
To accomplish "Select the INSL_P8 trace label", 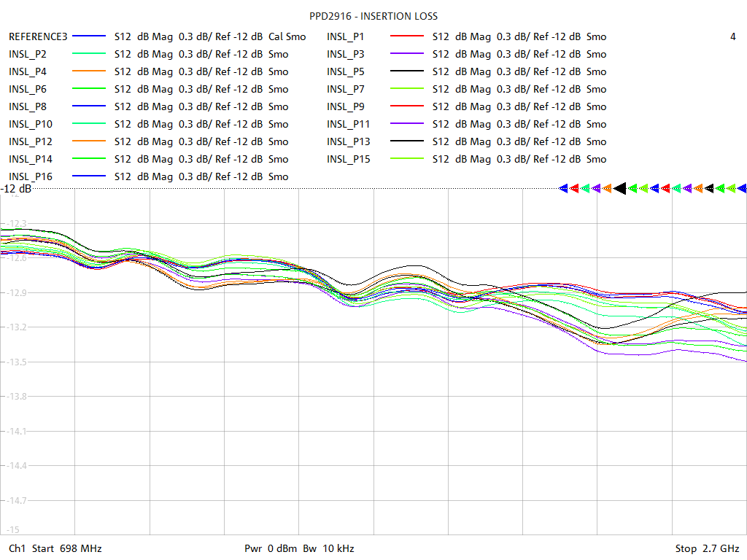I will click(x=28, y=106).
